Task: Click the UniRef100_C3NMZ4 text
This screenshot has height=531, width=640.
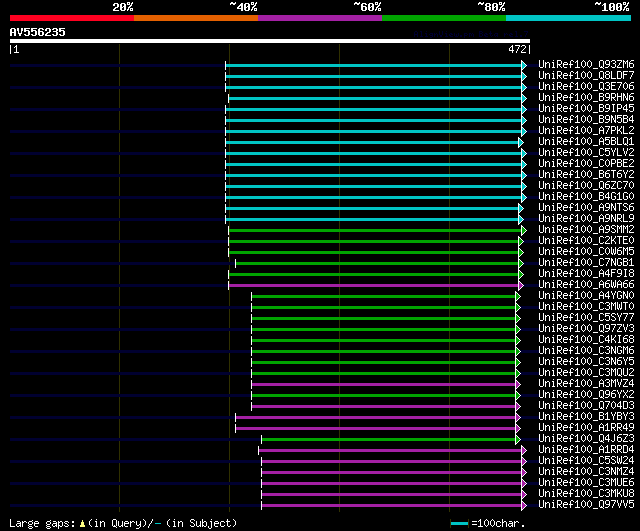Action: click(586, 472)
